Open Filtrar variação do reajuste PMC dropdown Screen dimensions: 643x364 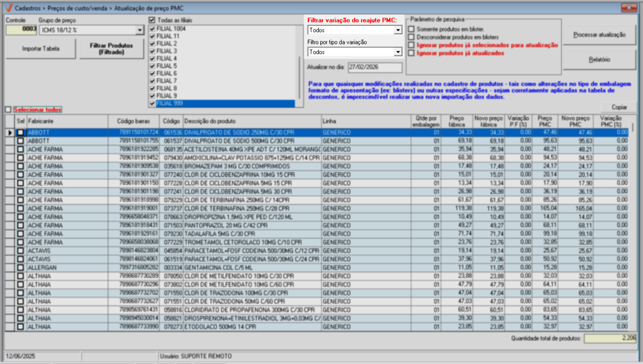[397, 30]
